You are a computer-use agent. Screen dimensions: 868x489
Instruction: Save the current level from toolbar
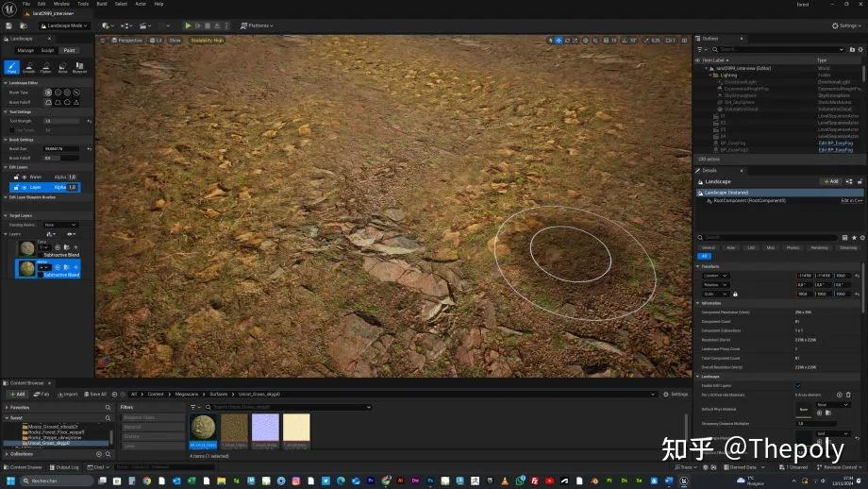8,25
